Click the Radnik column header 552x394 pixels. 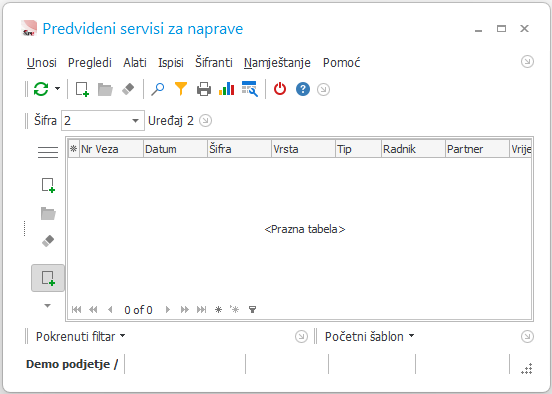(x=414, y=149)
